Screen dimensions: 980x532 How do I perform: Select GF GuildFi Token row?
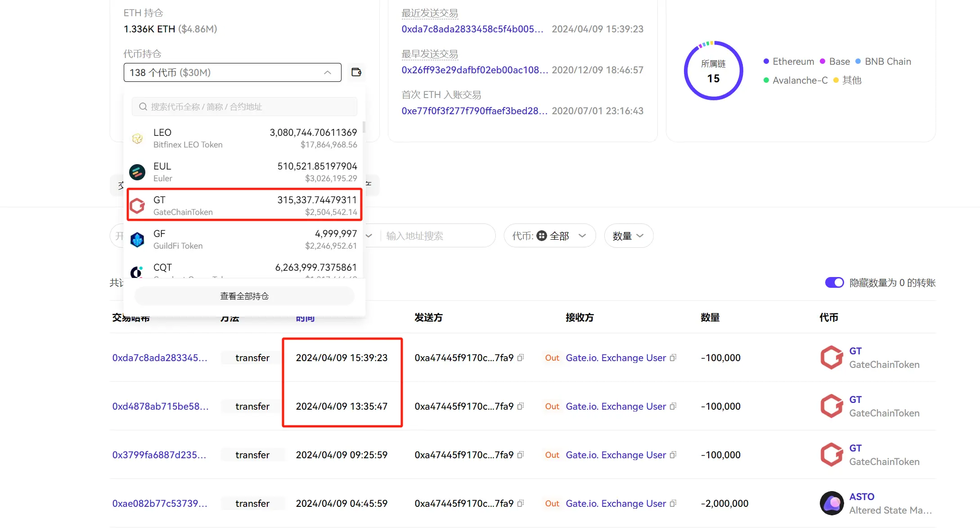pyautogui.click(x=243, y=239)
